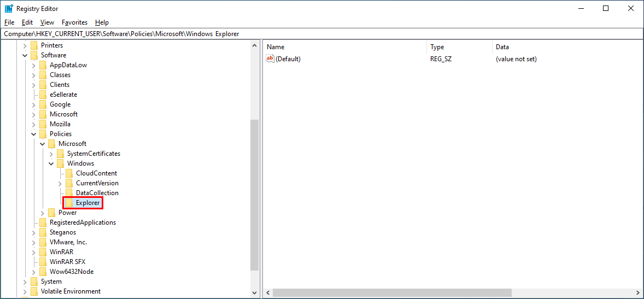This screenshot has height=299, width=644.
Task: Open the Help menu
Action: [x=102, y=22]
